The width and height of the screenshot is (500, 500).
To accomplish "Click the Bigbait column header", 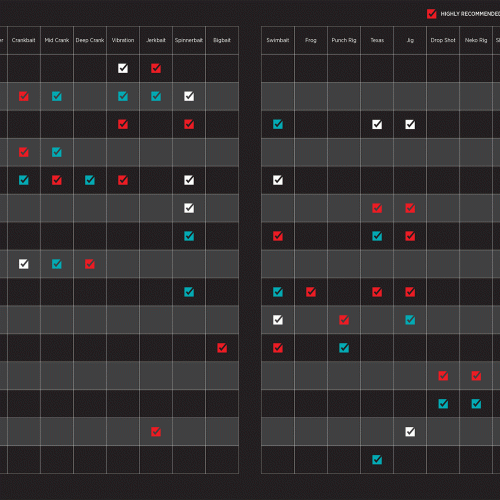I will [x=222, y=40].
